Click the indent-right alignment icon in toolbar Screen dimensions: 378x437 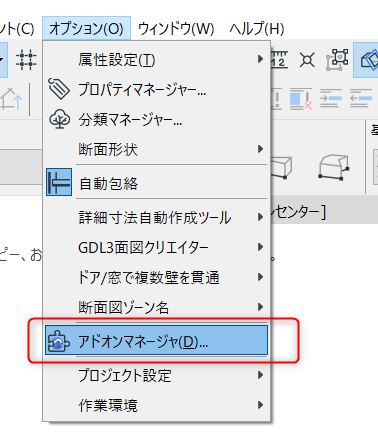331,98
